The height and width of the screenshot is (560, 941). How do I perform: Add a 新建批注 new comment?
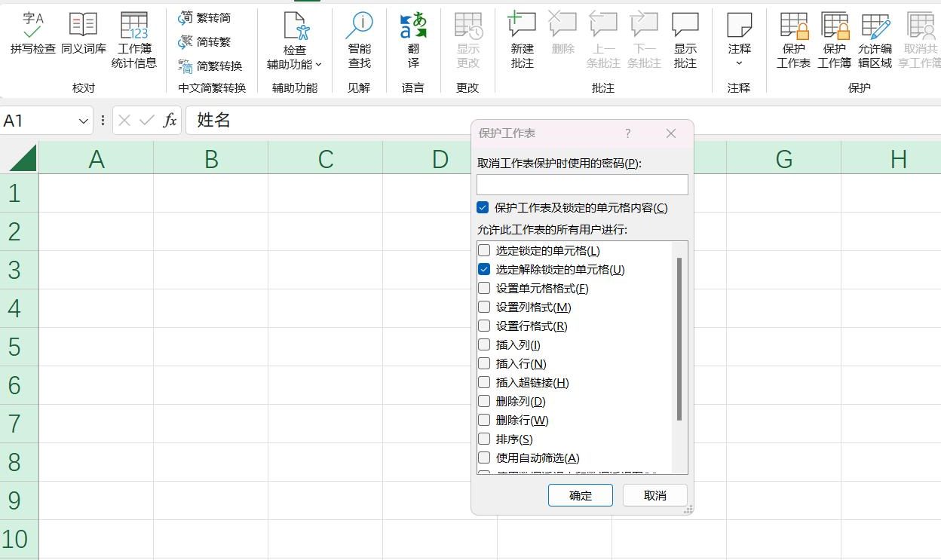[x=523, y=40]
